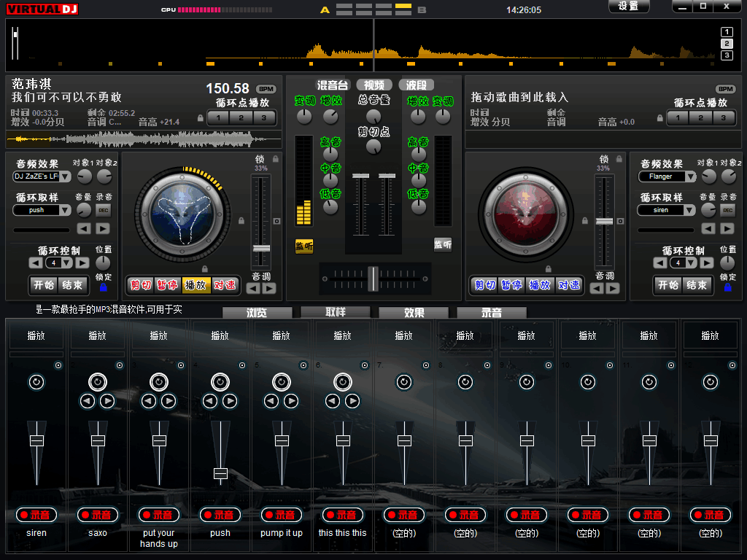Image resolution: width=747 pixels, height=560 pixels.
Task: Open the left deck 音频效果 effect dropdown
Action: 65,176
